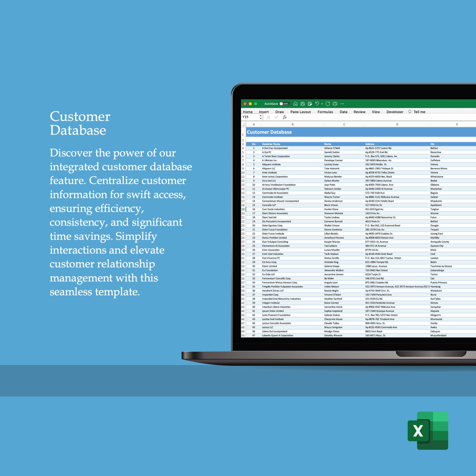
Task: Open the Tell me search with the lightbulb icon
Action: click(409, 112)
